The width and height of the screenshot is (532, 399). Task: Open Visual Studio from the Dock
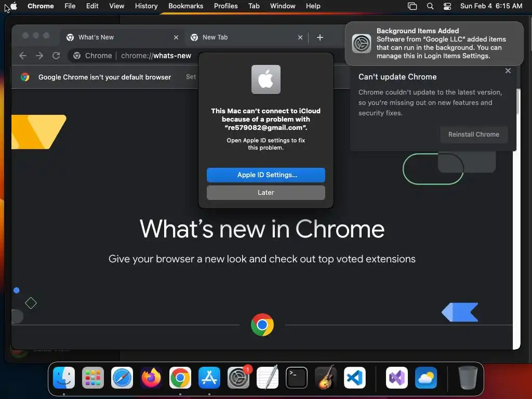coord(397,378)
